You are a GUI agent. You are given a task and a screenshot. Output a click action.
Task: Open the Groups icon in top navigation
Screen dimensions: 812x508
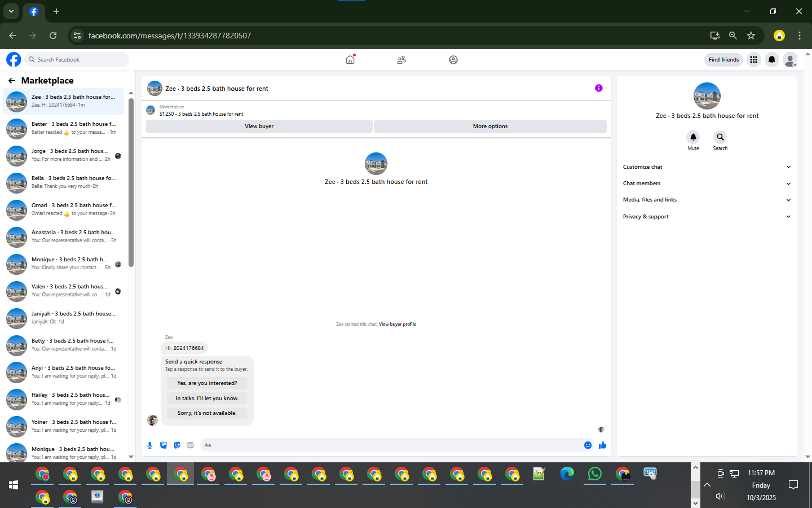[453, 60]
